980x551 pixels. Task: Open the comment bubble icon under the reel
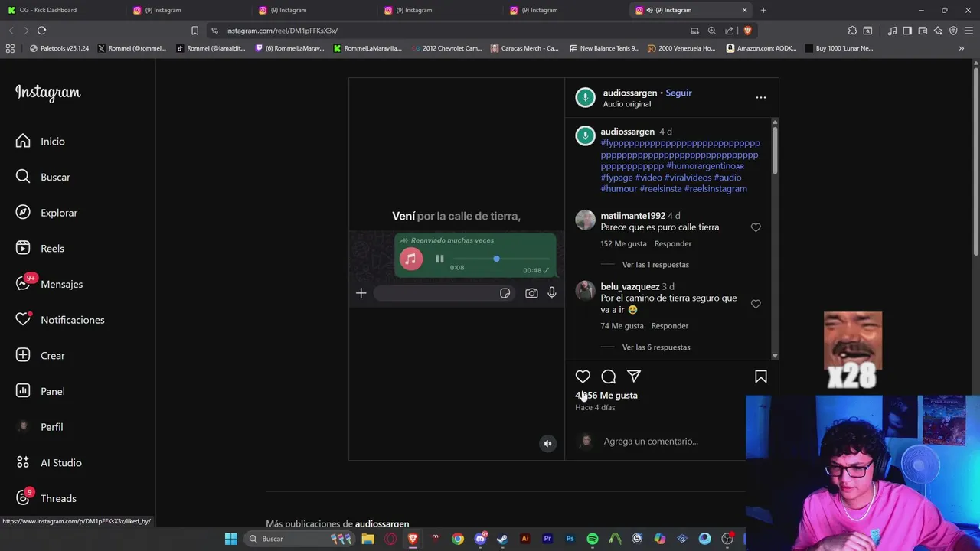(609, 377)
